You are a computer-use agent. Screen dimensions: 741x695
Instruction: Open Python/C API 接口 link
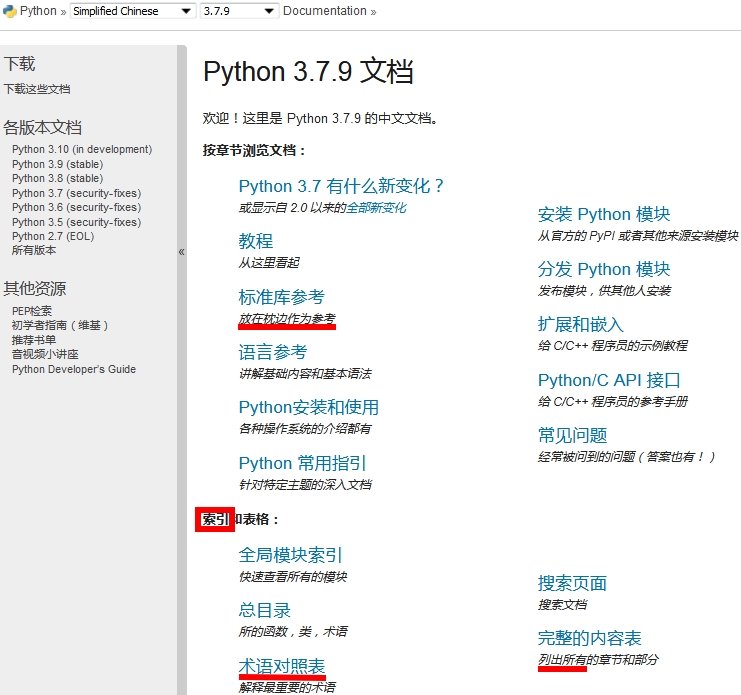click(609, 380)
